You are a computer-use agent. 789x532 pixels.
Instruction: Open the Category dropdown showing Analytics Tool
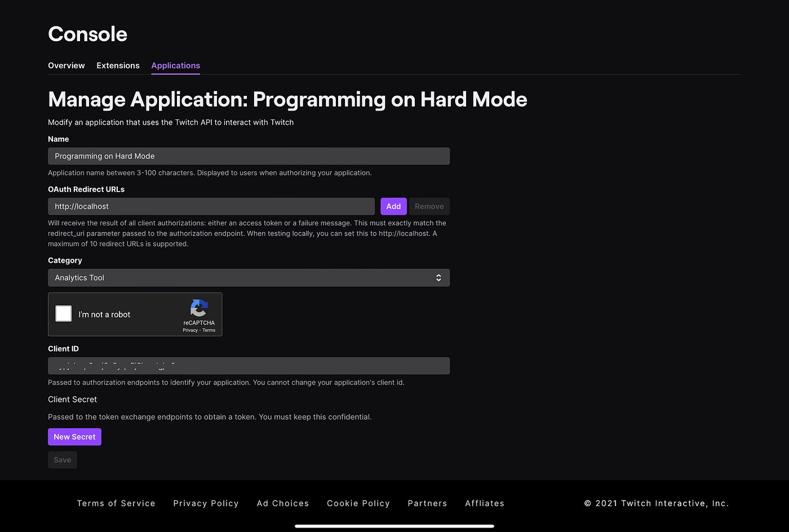[x=248, y=277]
